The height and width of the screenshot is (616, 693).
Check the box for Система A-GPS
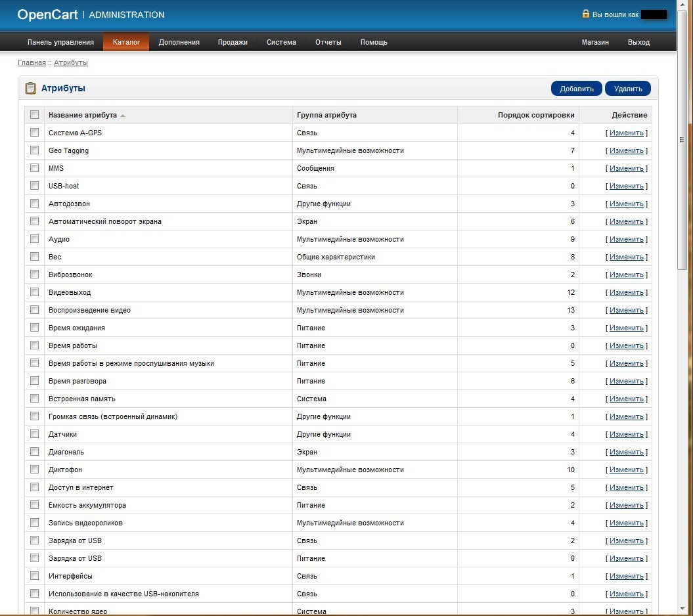(x=34, y=132)
